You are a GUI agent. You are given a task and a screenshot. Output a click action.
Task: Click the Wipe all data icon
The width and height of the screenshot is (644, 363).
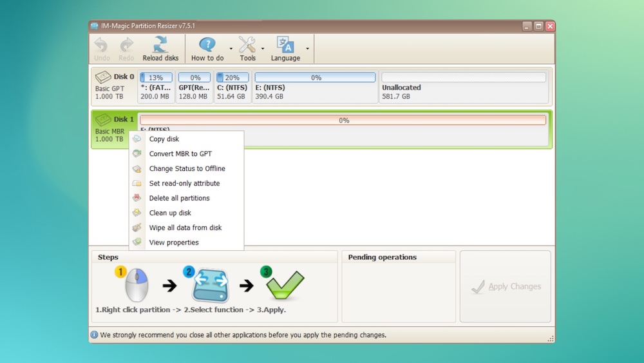(137, 228)
